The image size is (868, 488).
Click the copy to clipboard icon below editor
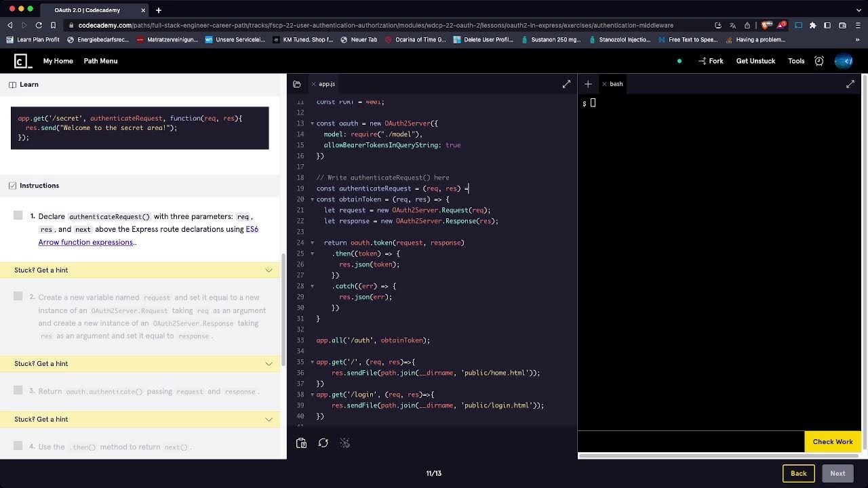302,443
